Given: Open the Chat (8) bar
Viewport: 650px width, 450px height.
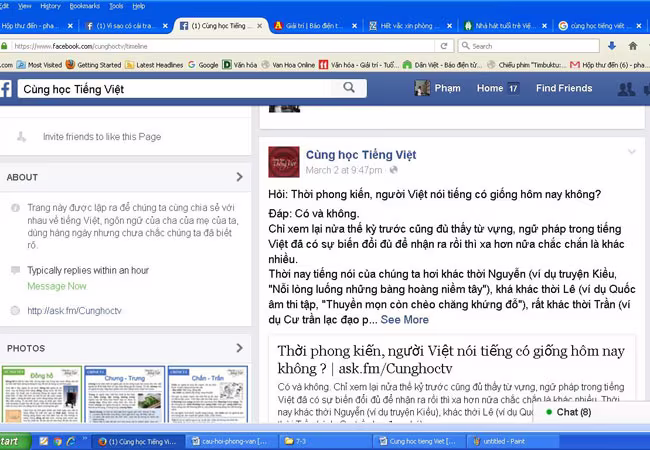Looking at the screenshot, I should 591,412.
